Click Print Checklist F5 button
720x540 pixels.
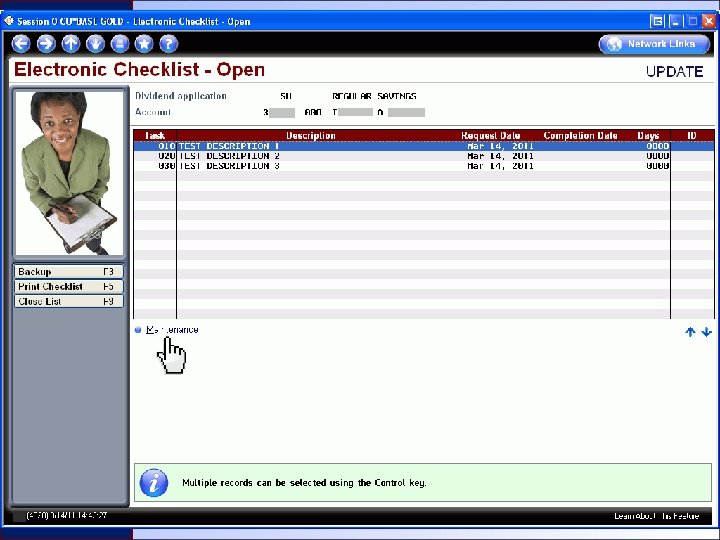(68, 287)
